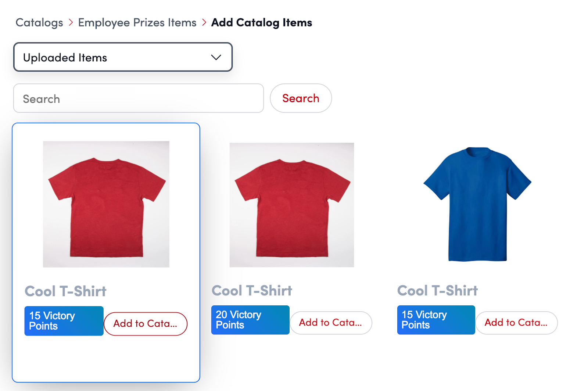Add the blue T-shirt to catalog

(x=516, y=323)
